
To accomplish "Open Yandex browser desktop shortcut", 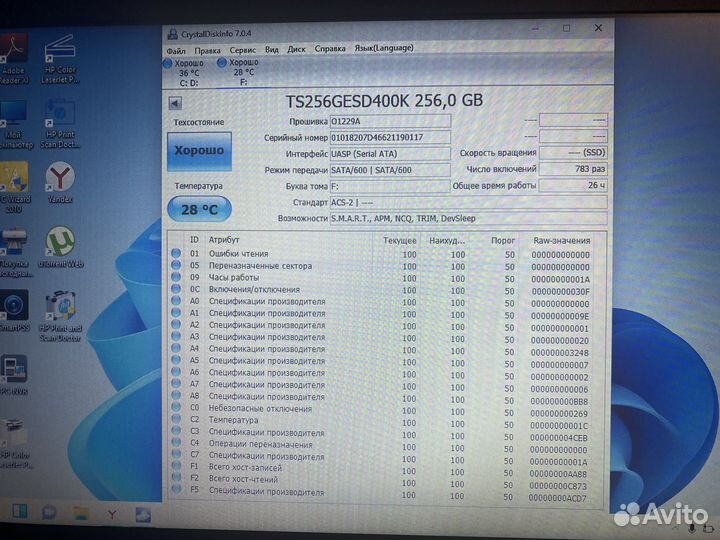I will pyautogui.click(x=60, y=182).
